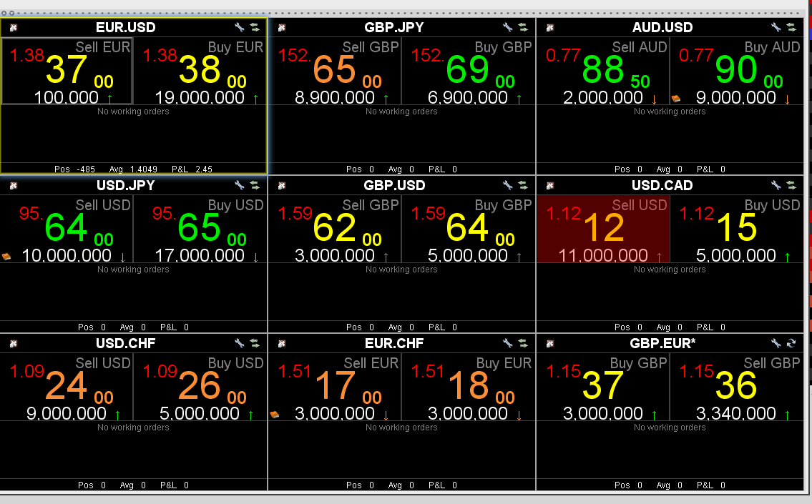Screen dimensions: 812x504
Task: Click the red Sell USD 1.1212 tile
Action: (603, 229)
